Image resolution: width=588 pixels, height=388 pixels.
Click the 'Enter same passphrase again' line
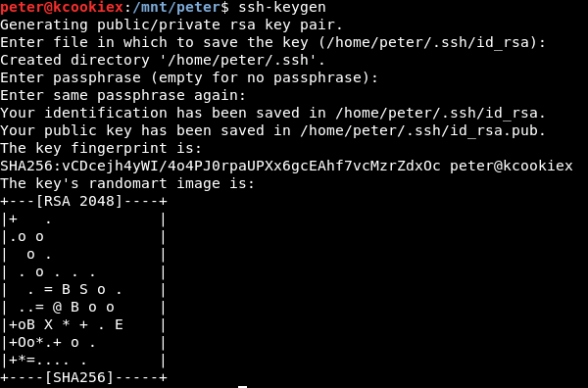click(123, 95)
